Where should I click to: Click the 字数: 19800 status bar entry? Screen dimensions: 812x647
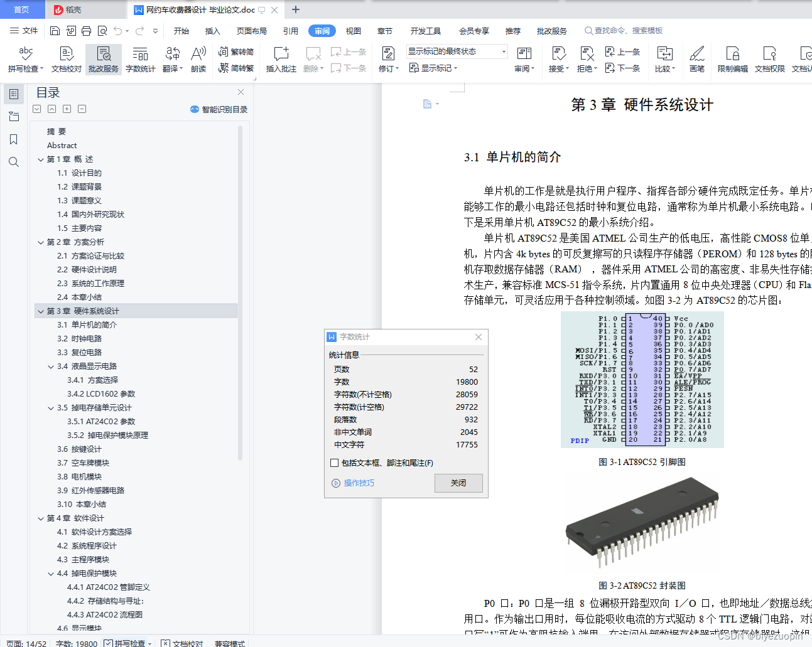coord(77,643)
